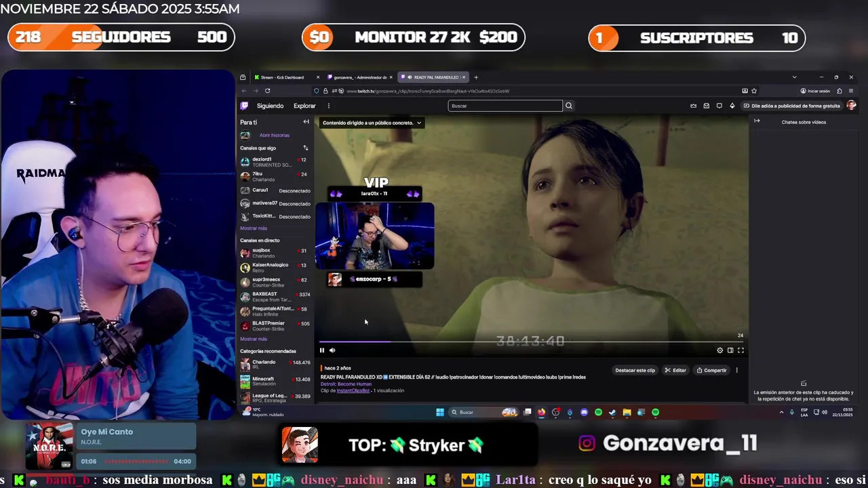Screen dimensions: 868x488
Task: Click 'Destacar este clip' button
Action: (635, 370)
